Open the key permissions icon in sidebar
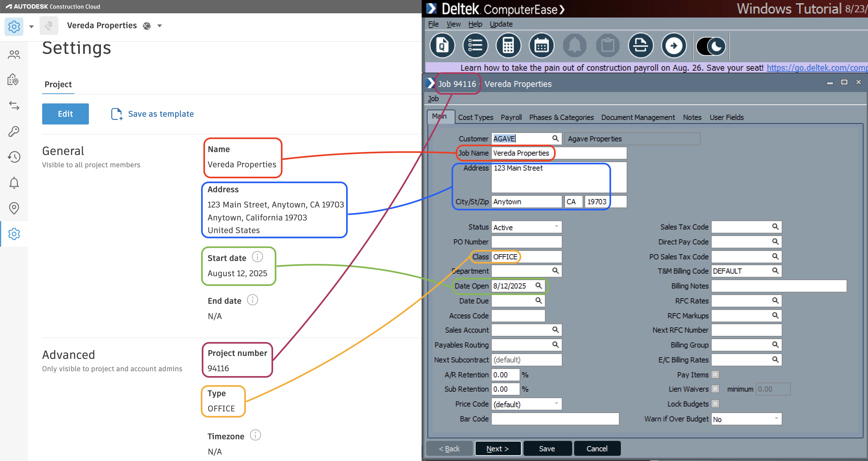868x461 pixels. pos(14,131)
